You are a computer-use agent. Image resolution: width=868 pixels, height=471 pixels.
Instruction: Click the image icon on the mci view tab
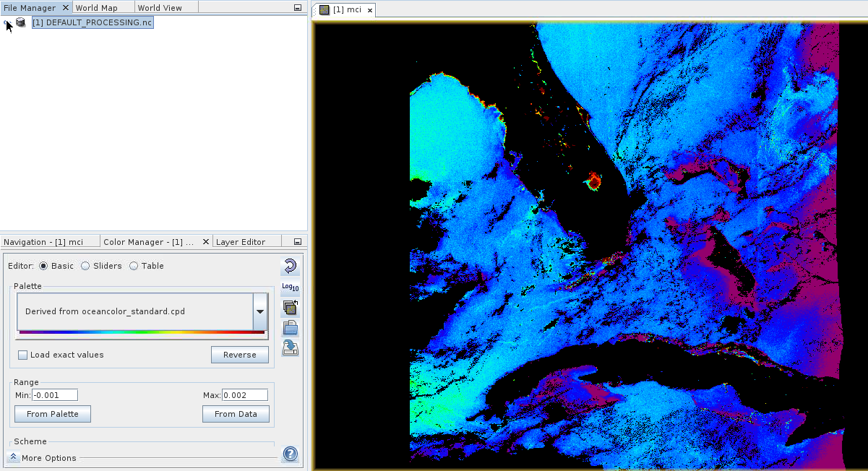324,10
